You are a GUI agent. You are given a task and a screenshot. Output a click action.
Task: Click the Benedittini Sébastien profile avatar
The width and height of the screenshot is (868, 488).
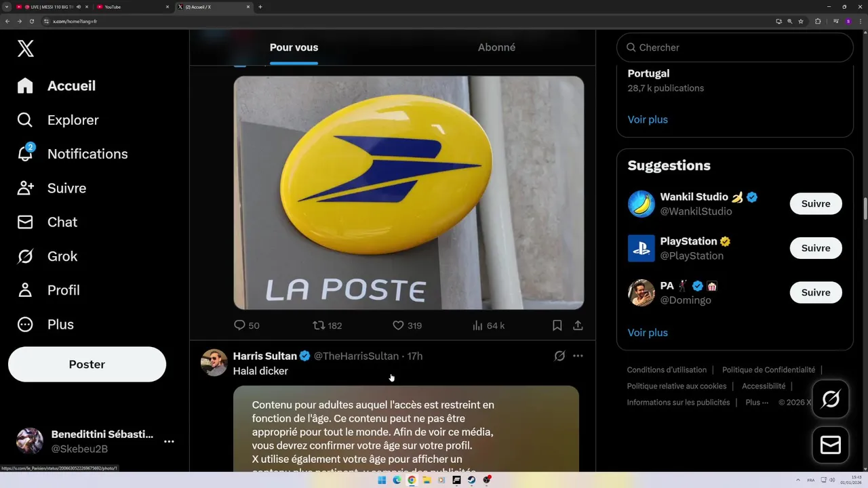pos(30,441)
